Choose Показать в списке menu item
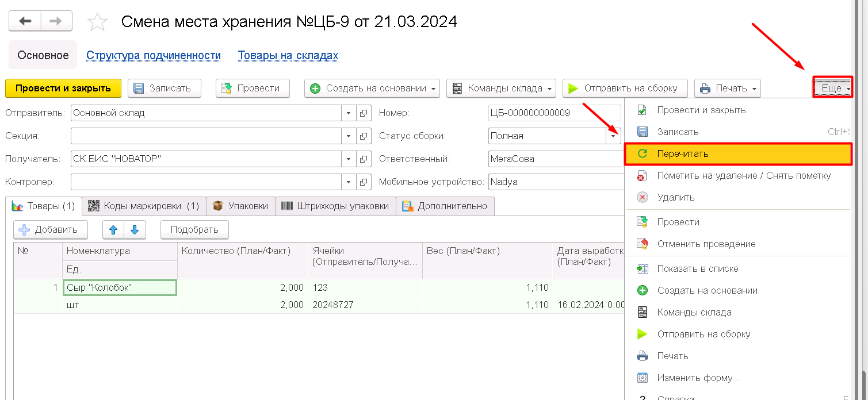868x400 pixels. click(x=738, y=268)
